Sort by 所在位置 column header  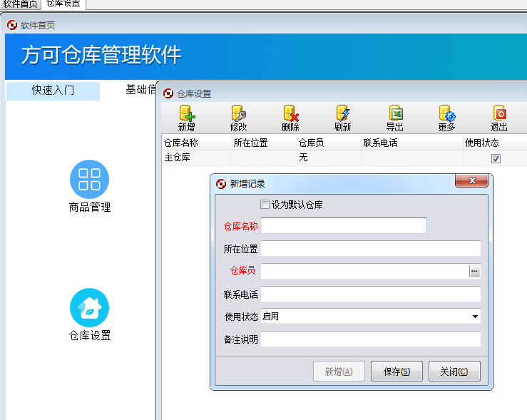(x=265, y=143)
